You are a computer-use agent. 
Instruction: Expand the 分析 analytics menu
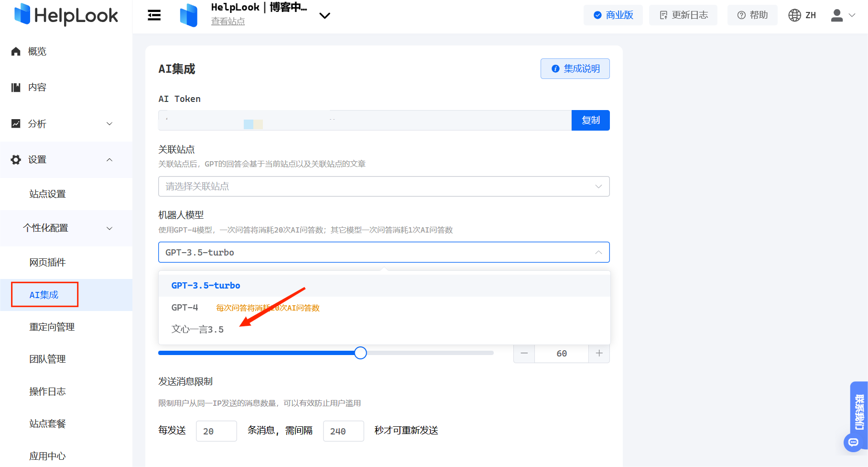click(x=66, y=124)
